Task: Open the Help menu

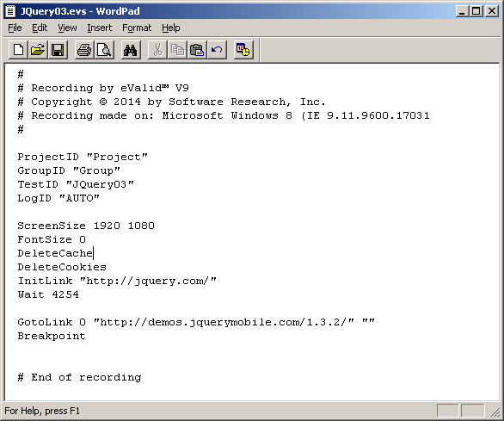Action: [170, 28]
